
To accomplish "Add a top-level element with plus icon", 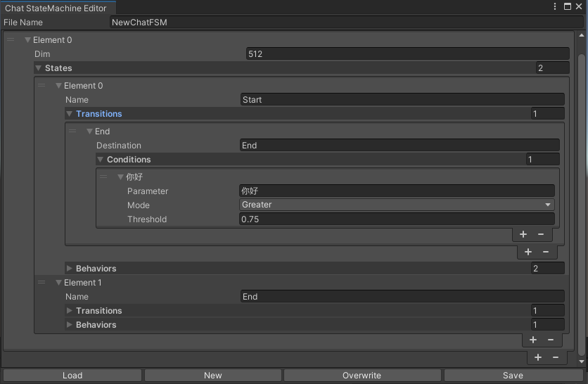I will (538, 357).
